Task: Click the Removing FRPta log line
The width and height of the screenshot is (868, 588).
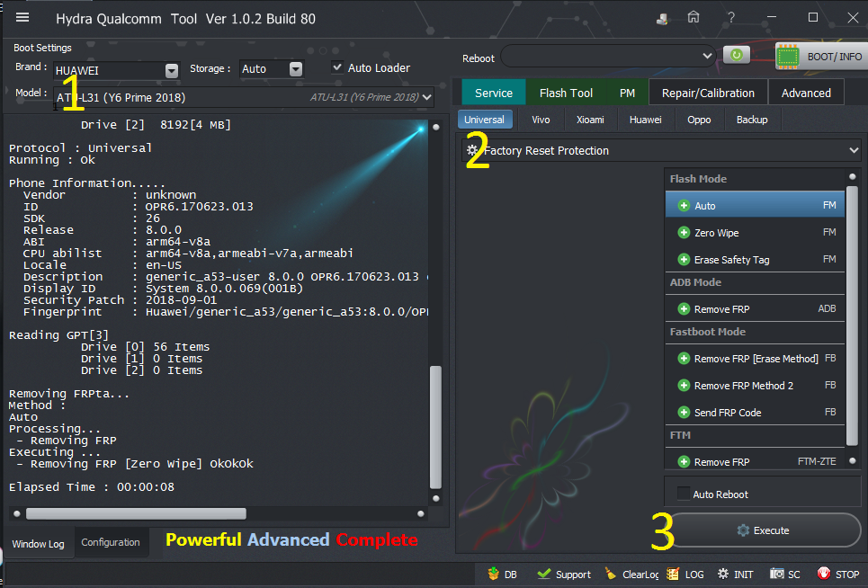Action: tap(69, 394)
